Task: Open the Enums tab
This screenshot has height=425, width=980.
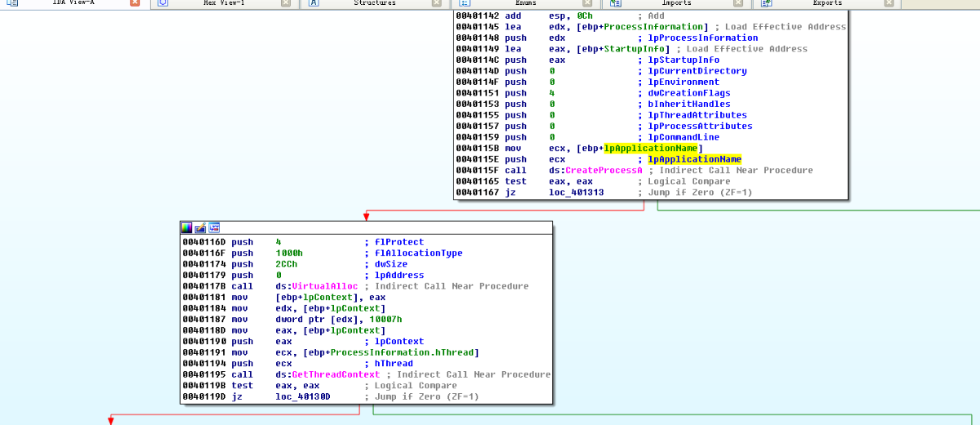Action: click(x=525, y=3)
